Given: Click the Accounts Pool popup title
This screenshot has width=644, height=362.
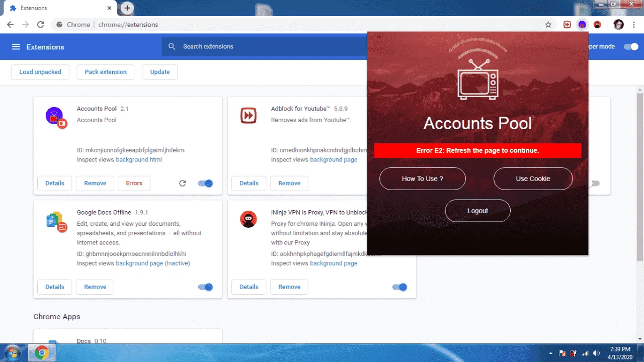Looking at the screenshot, I should point(477,123).
